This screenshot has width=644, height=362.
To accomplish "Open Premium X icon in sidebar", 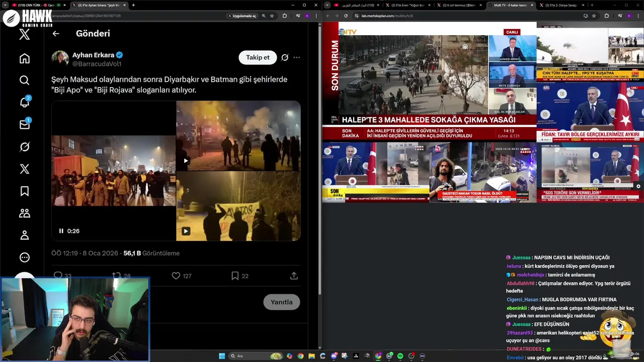I will [25, 169].
